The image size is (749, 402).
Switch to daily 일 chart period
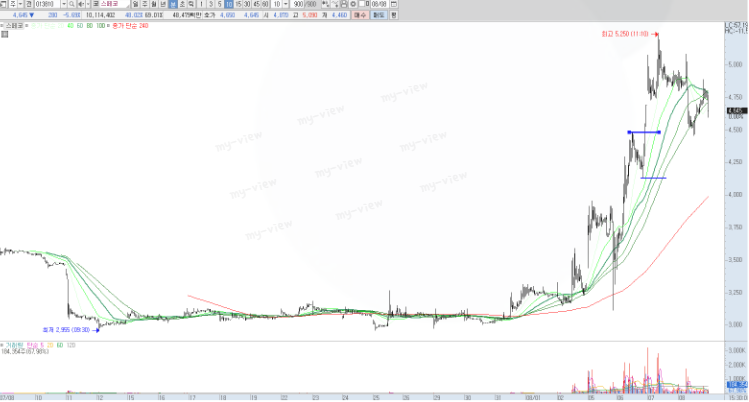(x=135, y=4)
